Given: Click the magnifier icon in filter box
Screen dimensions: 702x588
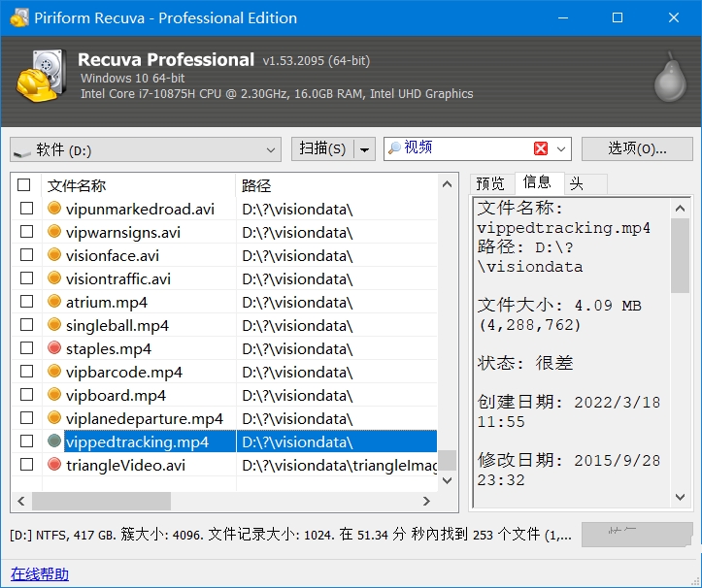Looking at the screenshot, I should coord(394,147).
